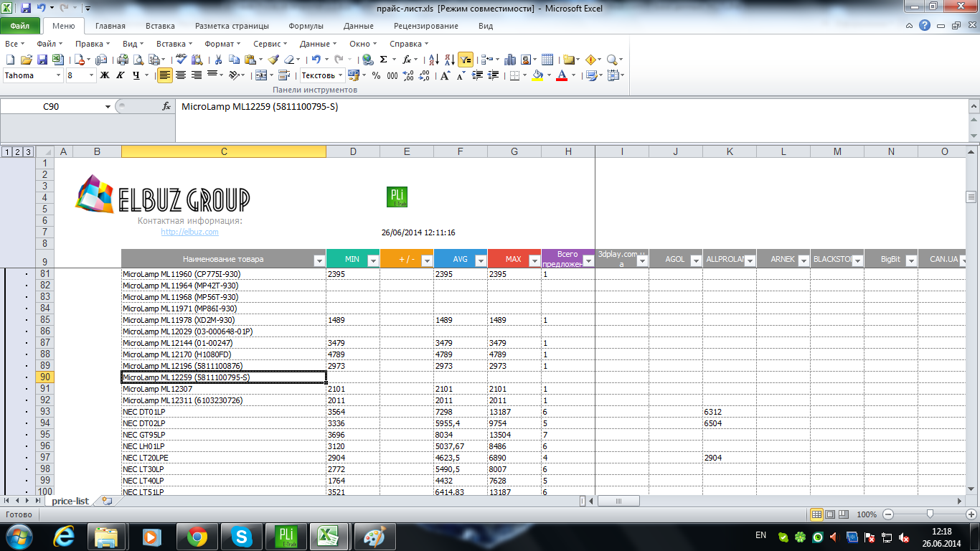Click the Open folder toolbar icon
980x551 pixels.
tap(27, 60)
